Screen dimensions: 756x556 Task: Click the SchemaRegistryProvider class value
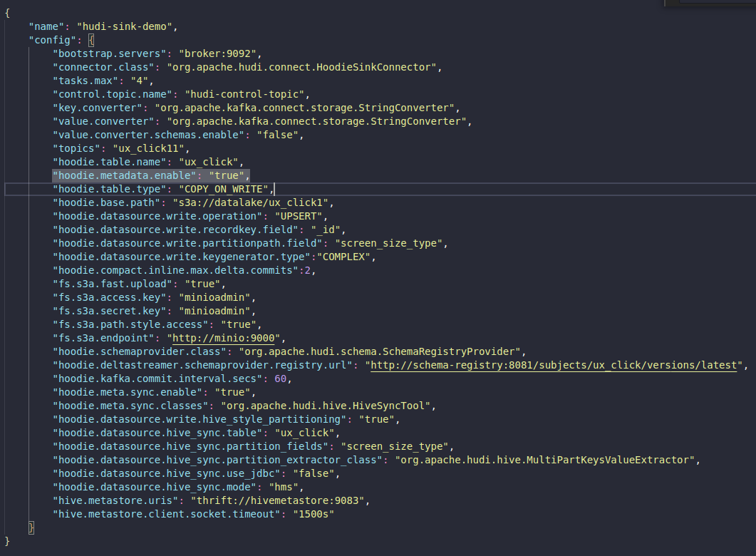380,351
